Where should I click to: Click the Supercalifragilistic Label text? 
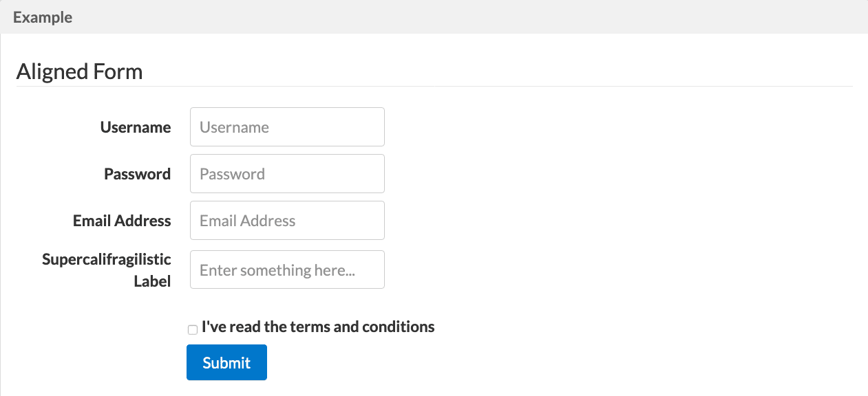coord(107,270)
